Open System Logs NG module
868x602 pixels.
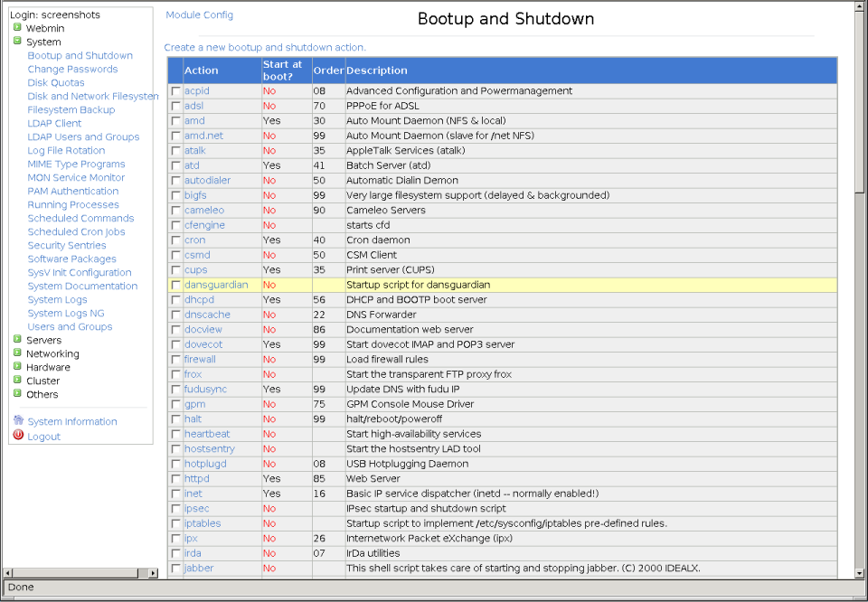tap(66, 313)
